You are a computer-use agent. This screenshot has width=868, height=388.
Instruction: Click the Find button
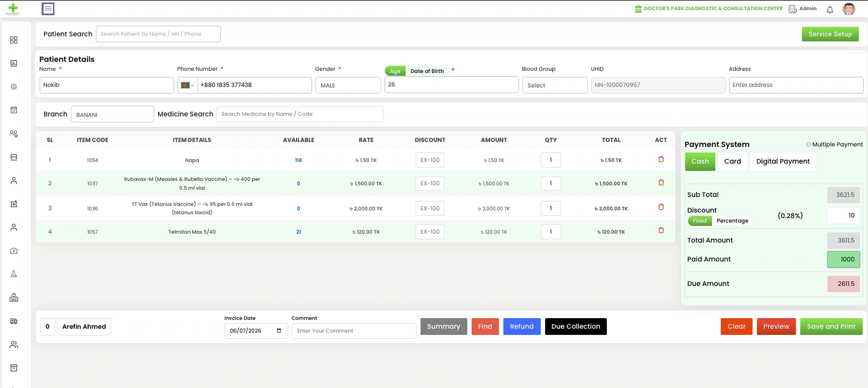pos(485,327)
